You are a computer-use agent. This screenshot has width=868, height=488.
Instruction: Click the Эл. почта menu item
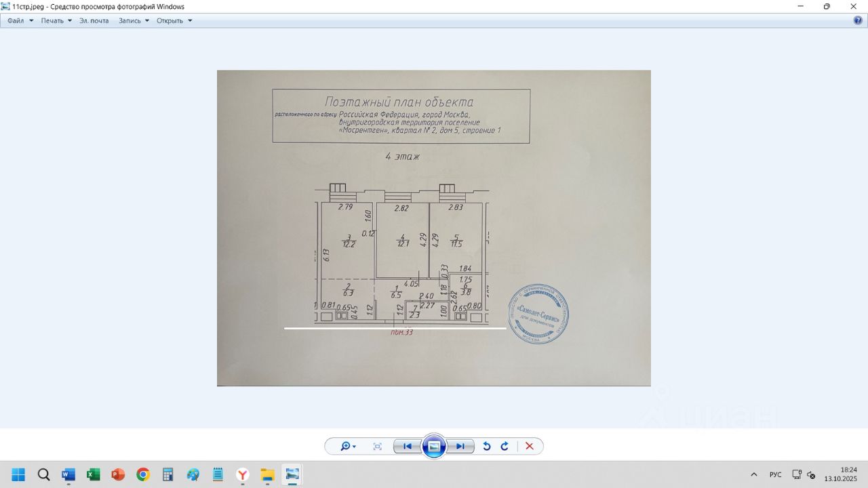94,20
